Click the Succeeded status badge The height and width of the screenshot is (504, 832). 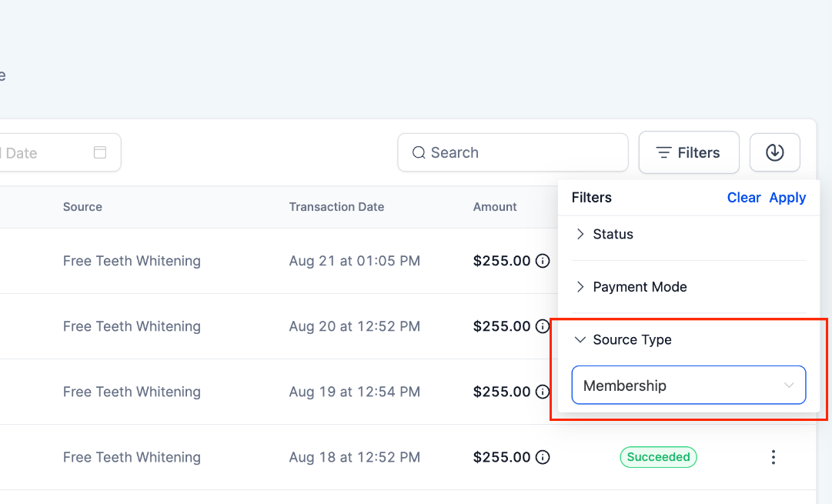(x=658, y=457)
